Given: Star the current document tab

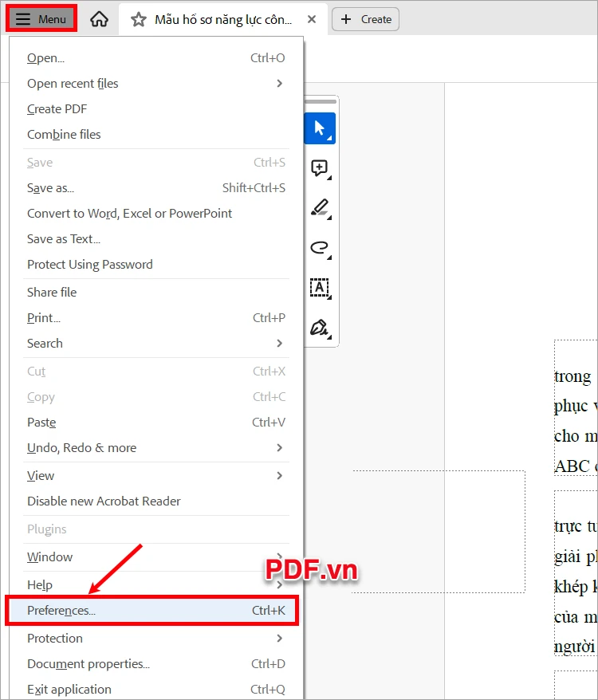Looking at the screenshot, I should [139, 19].
